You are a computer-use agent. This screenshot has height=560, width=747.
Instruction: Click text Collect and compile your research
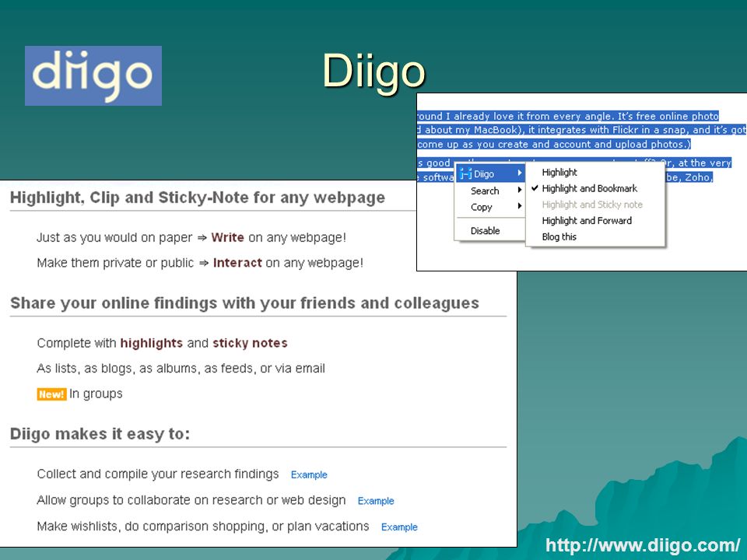coord(158,474)
